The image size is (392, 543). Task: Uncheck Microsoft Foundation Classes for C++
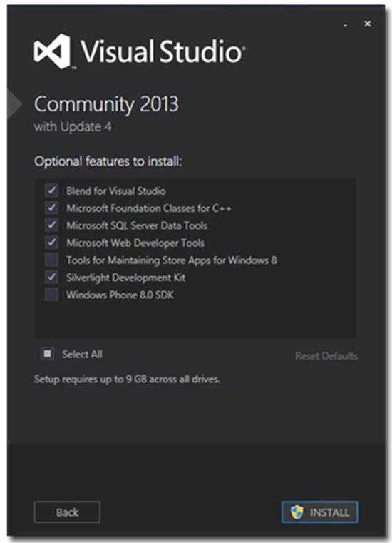click(51, 208)
